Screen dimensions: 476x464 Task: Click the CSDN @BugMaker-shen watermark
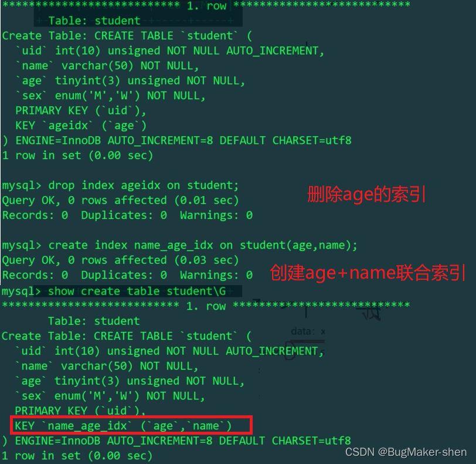(406, 452)
